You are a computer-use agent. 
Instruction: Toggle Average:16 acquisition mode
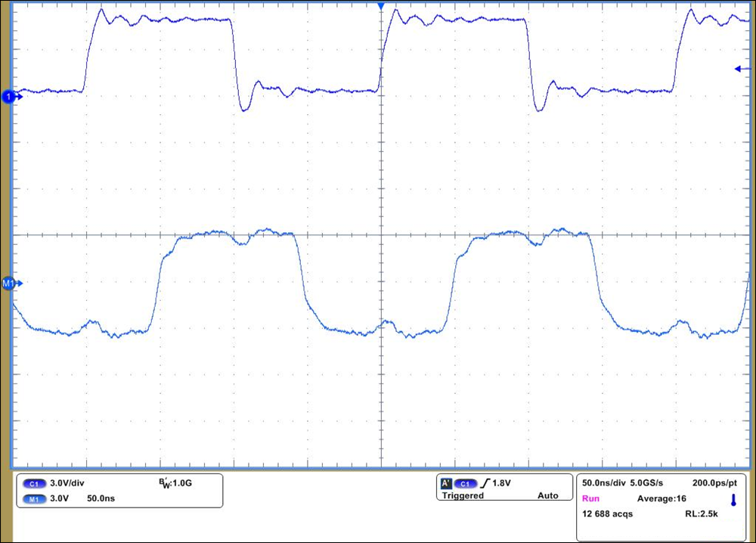661,498
